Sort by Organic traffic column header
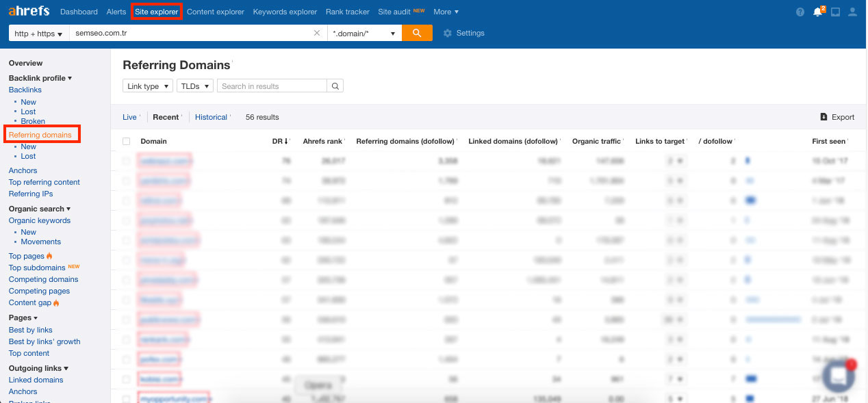The height and width of the screenshot is (403, 868). click(x=596, y=142)
